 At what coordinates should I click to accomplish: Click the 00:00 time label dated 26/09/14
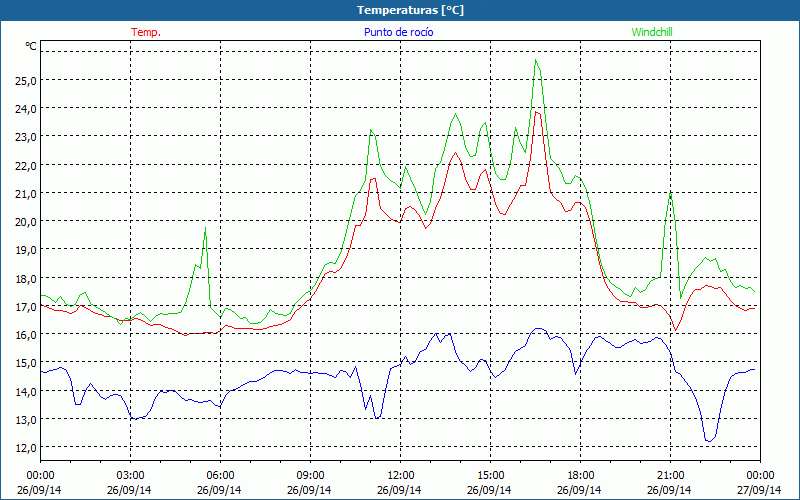40,476
